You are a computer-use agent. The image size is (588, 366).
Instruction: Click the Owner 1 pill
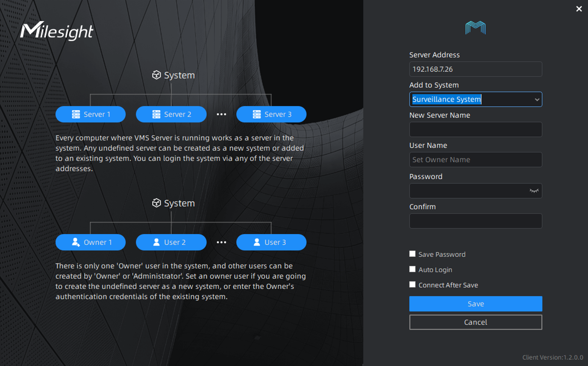91,242
